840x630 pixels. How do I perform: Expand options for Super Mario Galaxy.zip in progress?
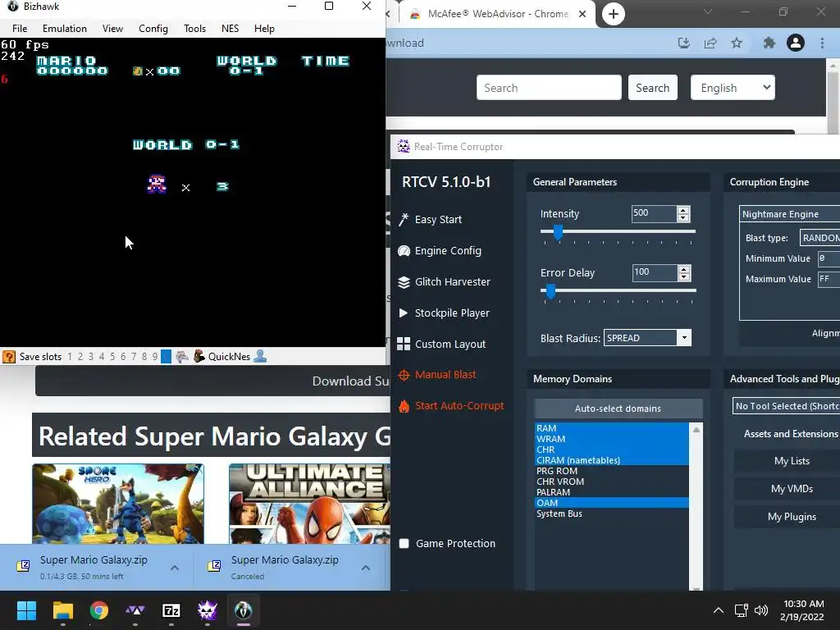tap(175, 568)
